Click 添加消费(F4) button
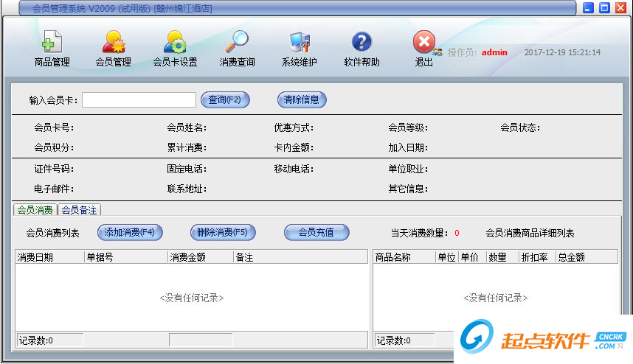This screenshot has height=364, width=633. 130,233
